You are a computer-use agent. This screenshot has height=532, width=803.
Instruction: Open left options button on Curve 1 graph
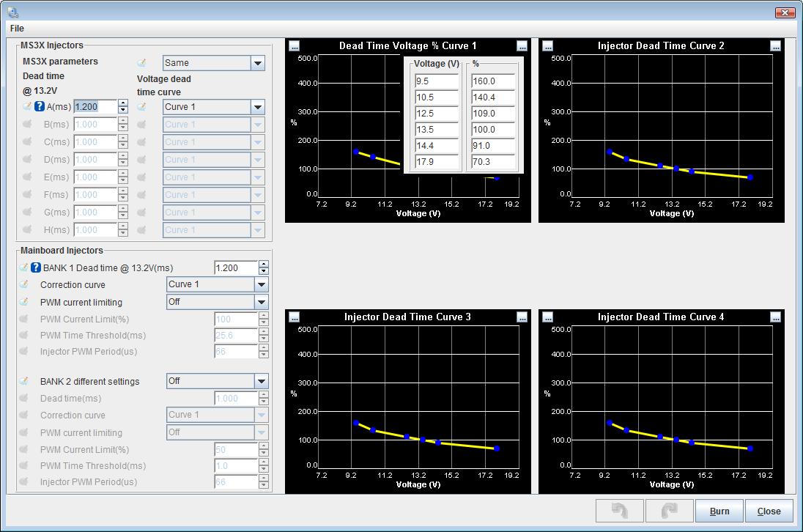(x=294, y=45)
